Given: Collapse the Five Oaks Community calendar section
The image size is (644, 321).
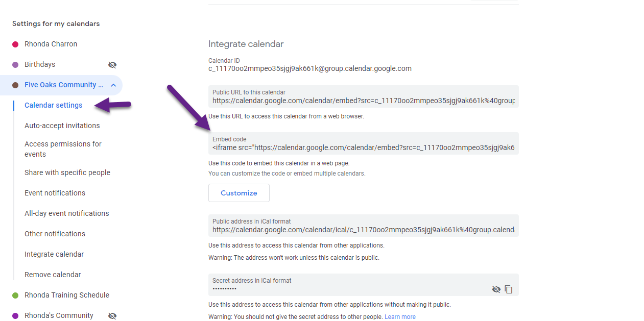Looking at the screenshot, I should 113,85.
